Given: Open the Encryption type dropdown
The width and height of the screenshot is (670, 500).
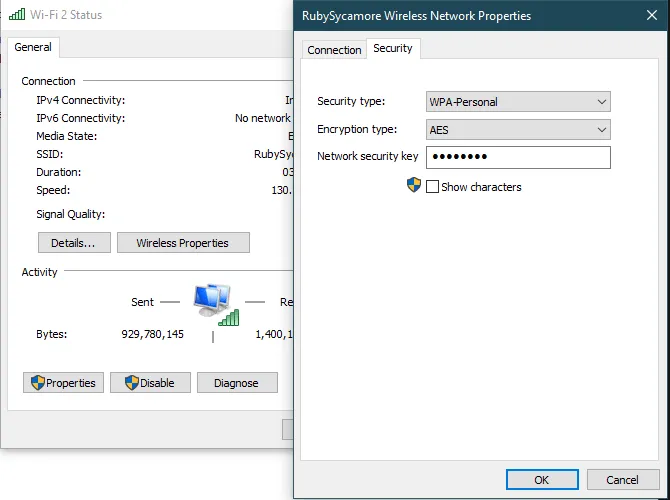Looking at the screenshot, I should tap(518, 130).
